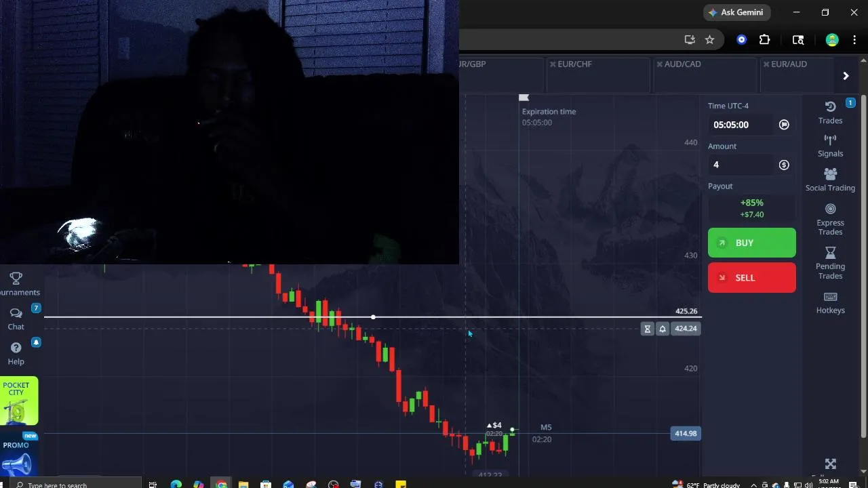The height and width of the screenshot is (488, 868).
Task: Close the EUR/AUD asset tab
Action: tap(766, 64)
